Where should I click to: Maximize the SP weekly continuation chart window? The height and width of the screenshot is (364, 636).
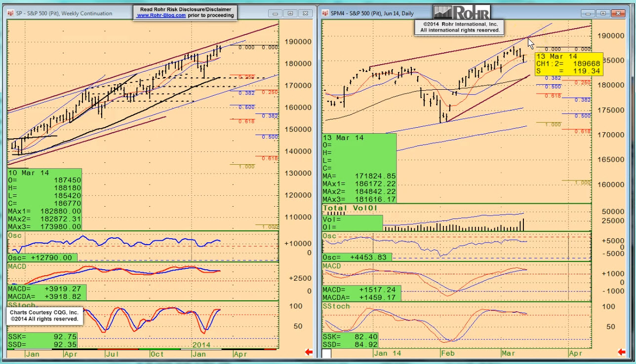(290, 13)
